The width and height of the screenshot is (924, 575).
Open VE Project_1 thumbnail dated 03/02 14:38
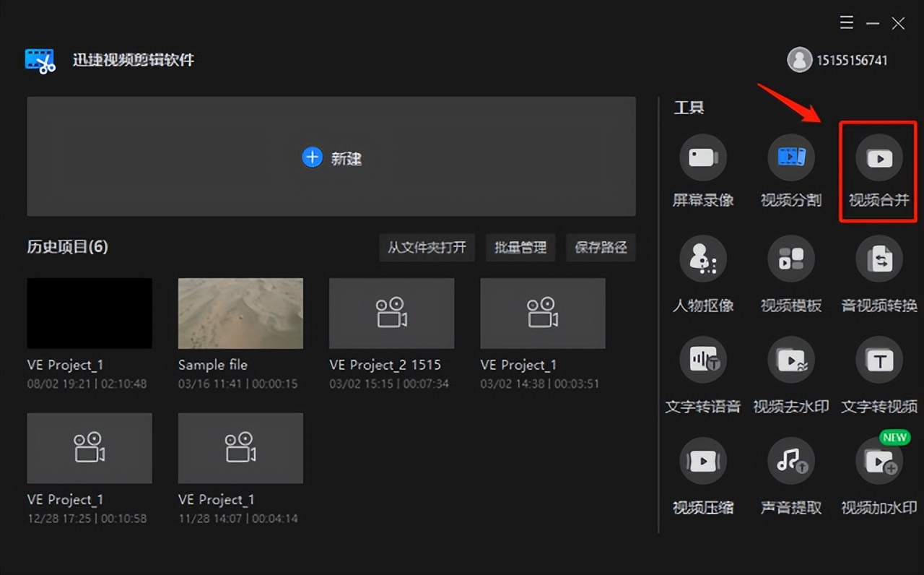(x=543, y=314)
